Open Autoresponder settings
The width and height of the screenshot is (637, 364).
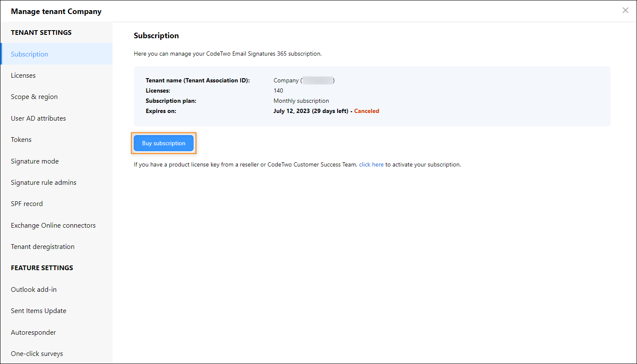point(56,332)
